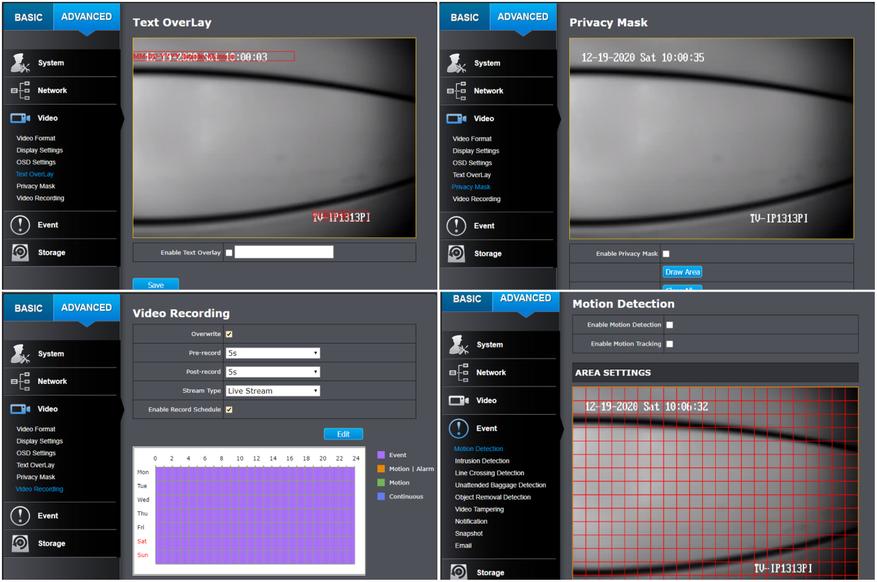
Task: Click the blue Continuous legend swatch
Action: [x=381, y=496]
